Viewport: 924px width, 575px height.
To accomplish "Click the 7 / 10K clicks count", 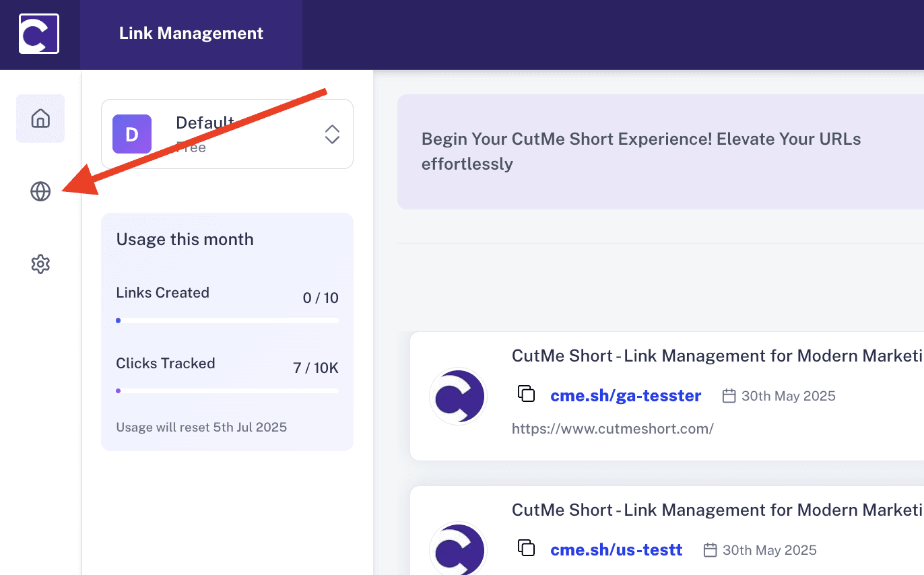I will click(316, 368).
